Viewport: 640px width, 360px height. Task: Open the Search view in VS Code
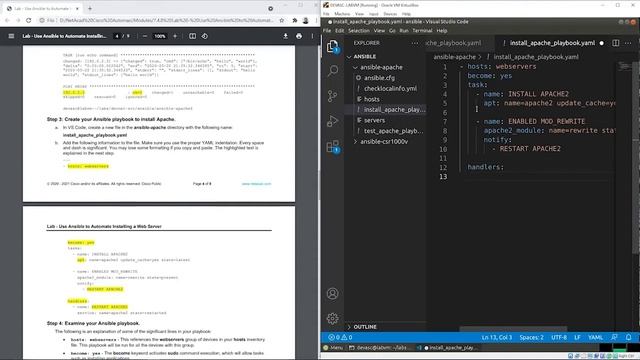pos(333,71)
